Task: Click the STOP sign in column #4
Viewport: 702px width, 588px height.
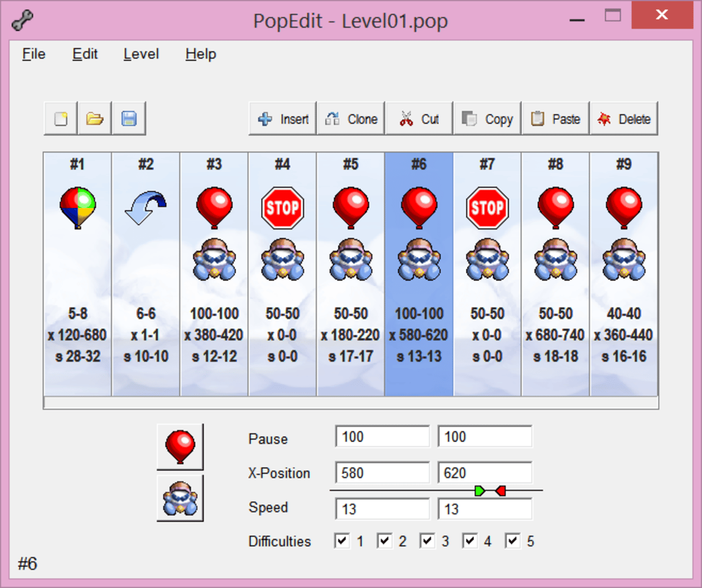Action: pos(282,207)
